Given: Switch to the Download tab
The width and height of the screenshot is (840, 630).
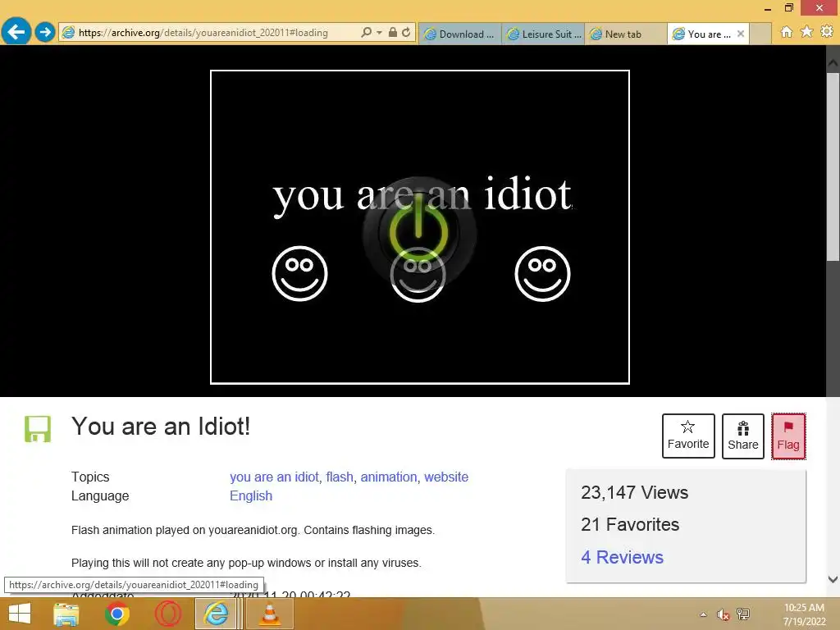Looking at the screenshot, I should pyautogui.click(x=459, y=34).
